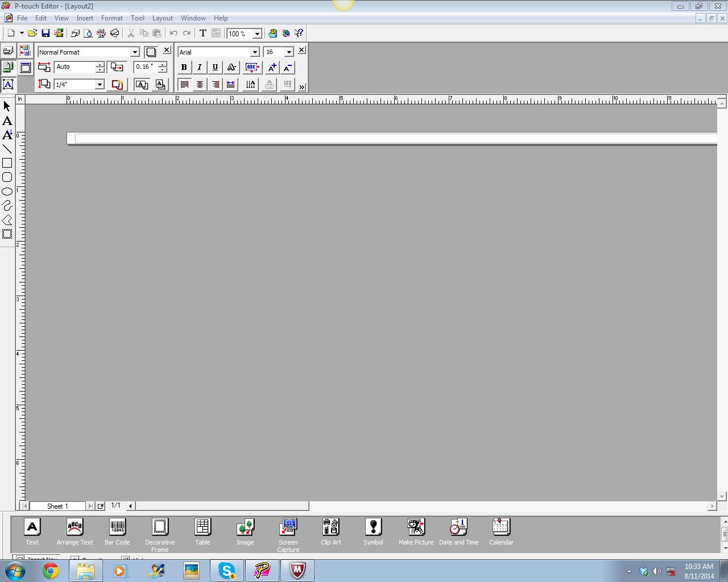Select the Line drawing tool

[7, 149]
